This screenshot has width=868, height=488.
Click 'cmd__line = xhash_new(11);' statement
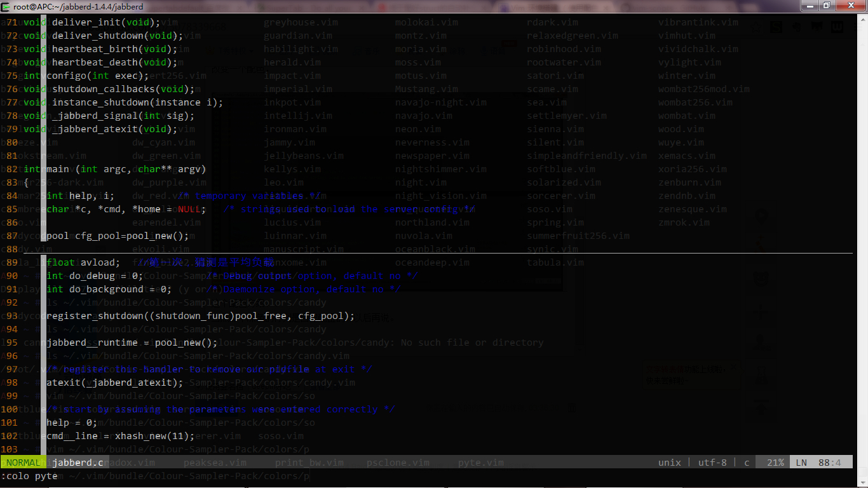(121, 436)
